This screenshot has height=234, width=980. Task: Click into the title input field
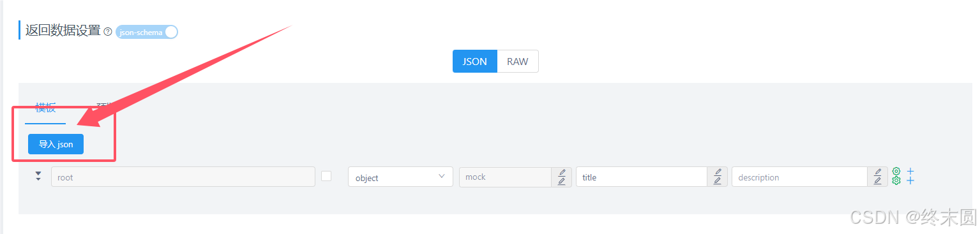(641, 177)
